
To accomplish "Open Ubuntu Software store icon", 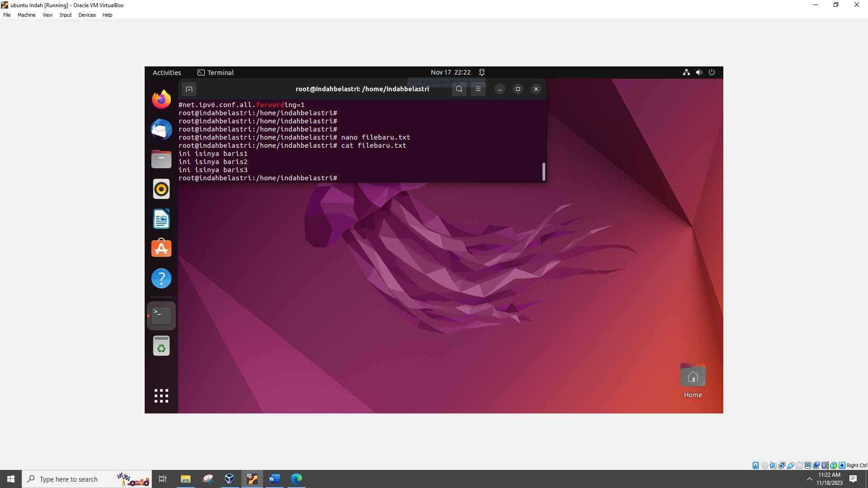I will pyautogui.click(x=161, y=248).
